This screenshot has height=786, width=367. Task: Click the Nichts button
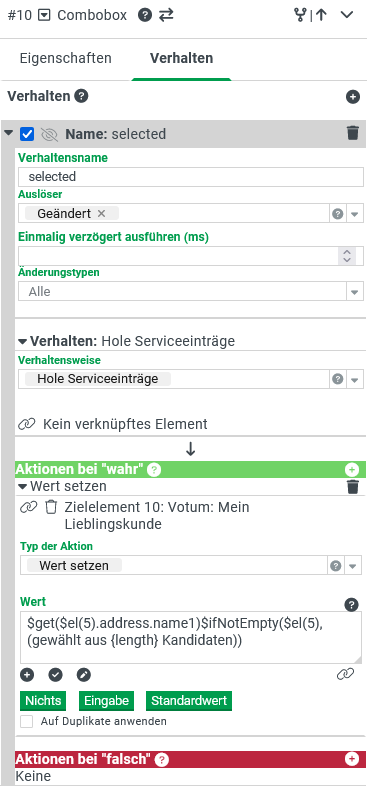(43, 700)
